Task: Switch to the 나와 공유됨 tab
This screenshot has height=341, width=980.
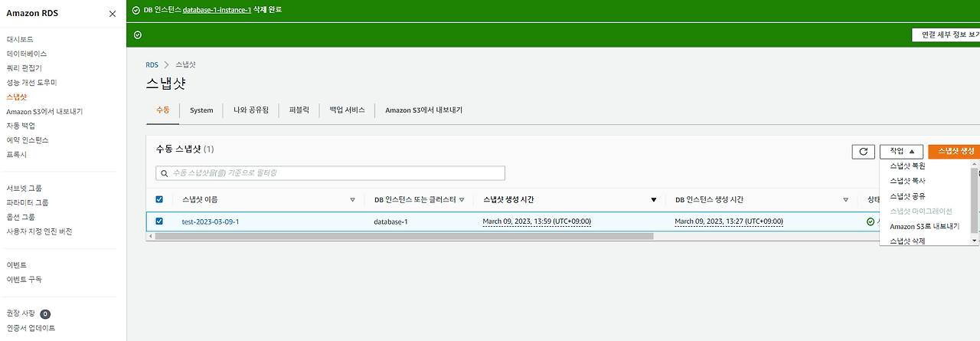Action: coord(251,110)
